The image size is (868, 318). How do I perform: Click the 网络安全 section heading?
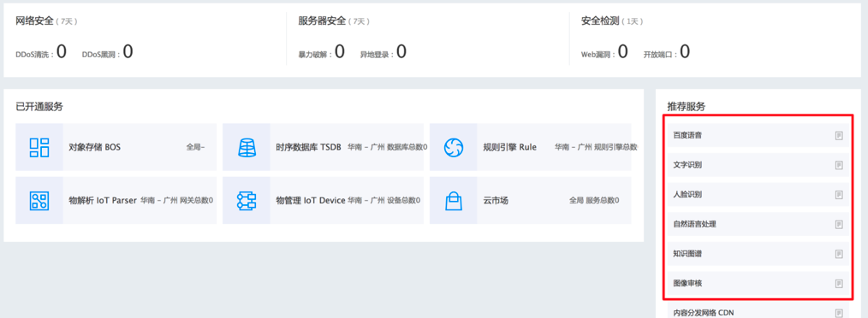click(x=35, y=21)
